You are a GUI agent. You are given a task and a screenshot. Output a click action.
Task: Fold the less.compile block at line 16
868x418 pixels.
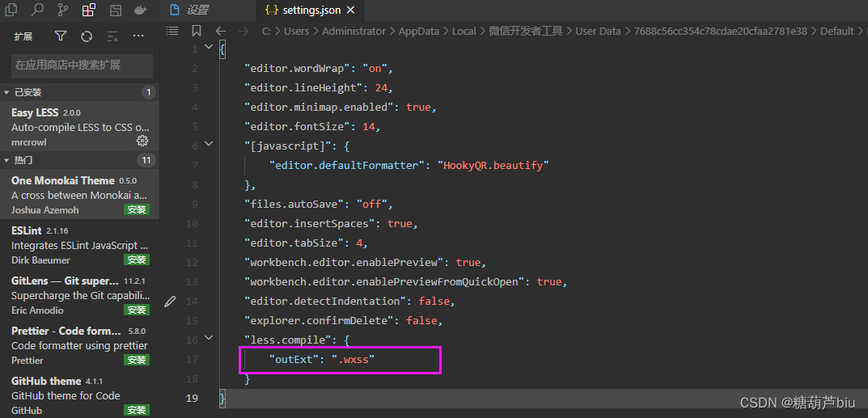[x=209, y=337]
